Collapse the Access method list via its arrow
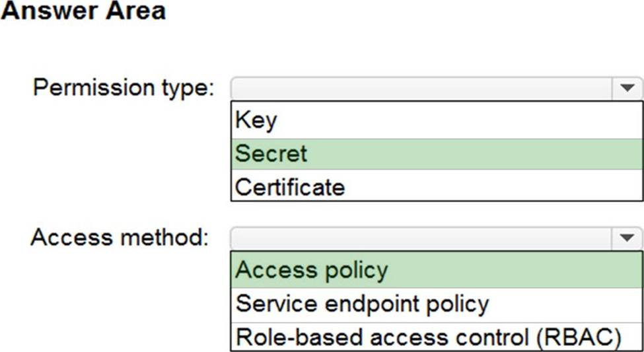 [x=626, y=237]
